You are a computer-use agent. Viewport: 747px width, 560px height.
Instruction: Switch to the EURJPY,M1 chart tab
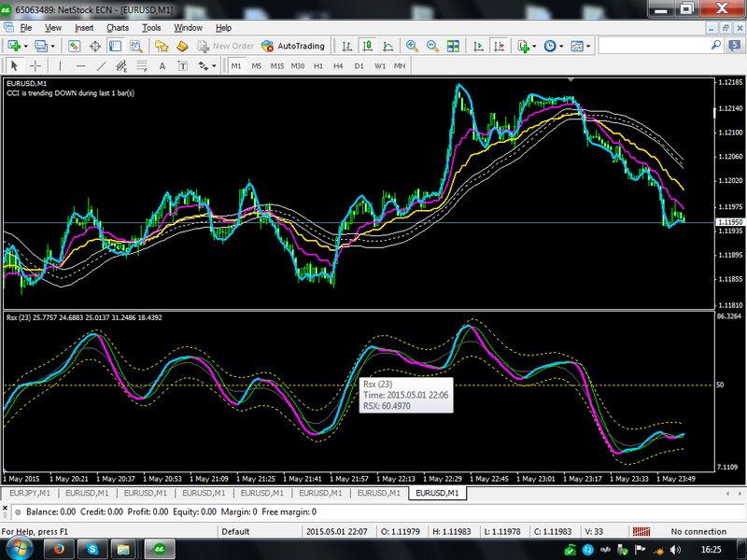click(30, 492)
